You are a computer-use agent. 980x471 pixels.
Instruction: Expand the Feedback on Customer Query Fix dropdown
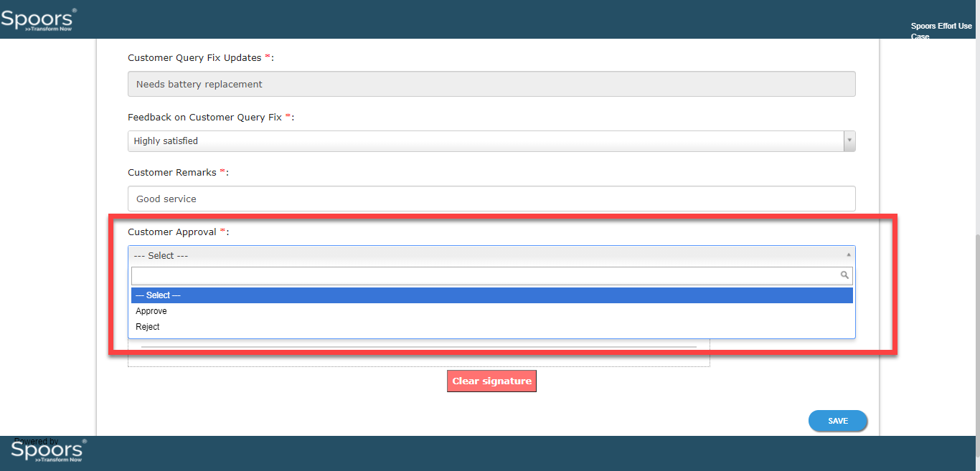[849, 141]
